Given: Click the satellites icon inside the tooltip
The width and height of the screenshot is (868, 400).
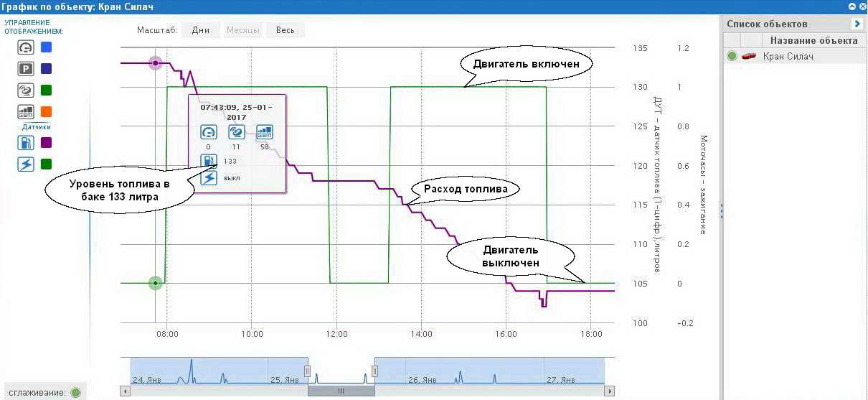Looking at the screenshot, I should (x=237, y=132).
